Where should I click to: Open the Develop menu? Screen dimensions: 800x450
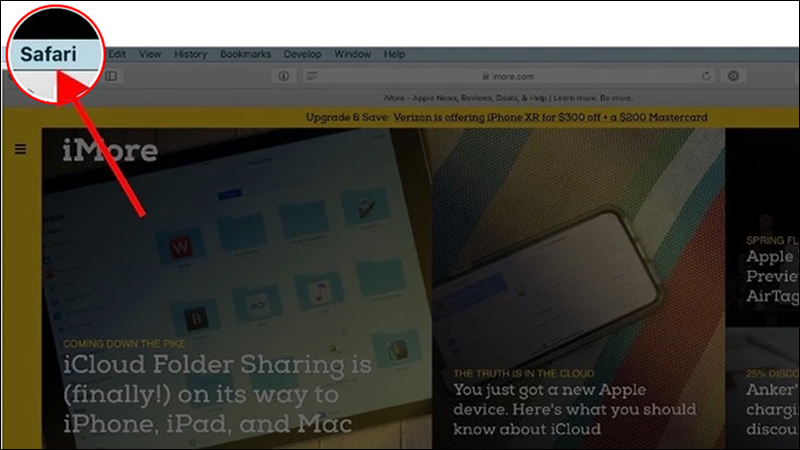click(303, 54)
